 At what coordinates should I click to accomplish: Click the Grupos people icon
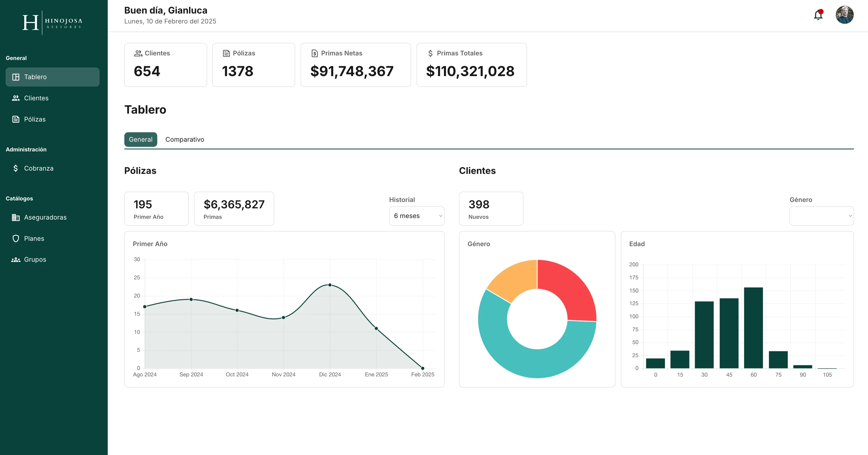click(16, 259)
